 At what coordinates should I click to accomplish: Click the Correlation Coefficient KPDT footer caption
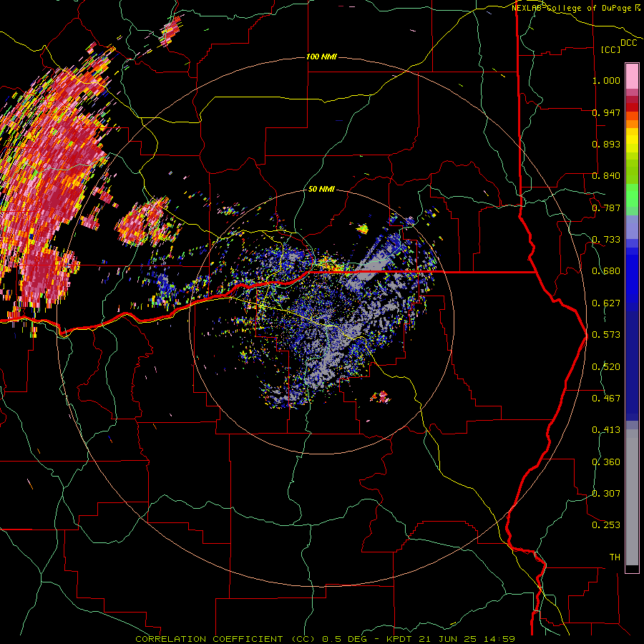[x=326, y=639]
